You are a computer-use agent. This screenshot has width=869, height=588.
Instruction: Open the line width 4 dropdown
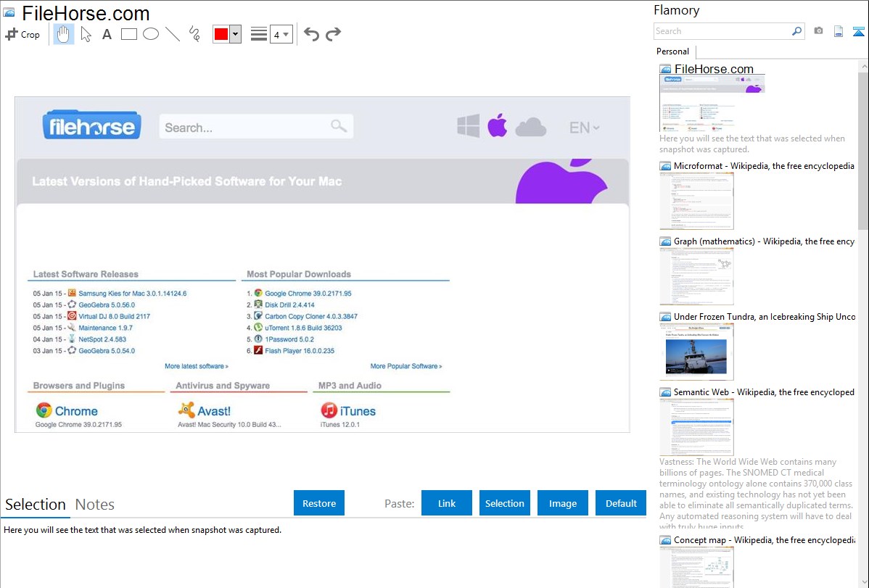coord(281,34)
